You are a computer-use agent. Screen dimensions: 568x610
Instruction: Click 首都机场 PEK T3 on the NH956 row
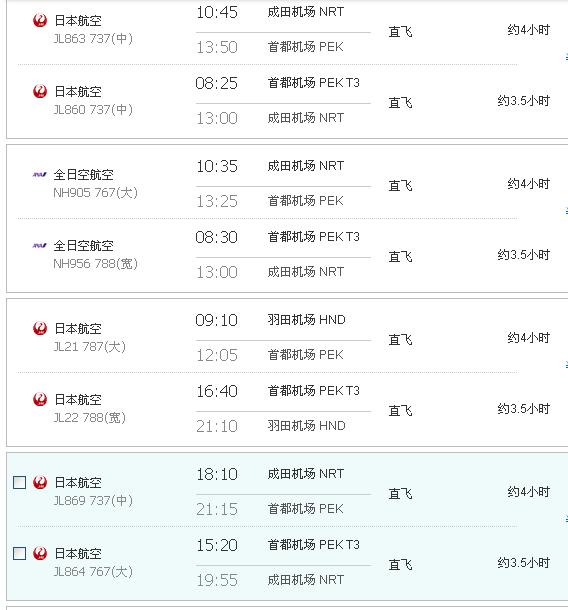pos(314,237)
